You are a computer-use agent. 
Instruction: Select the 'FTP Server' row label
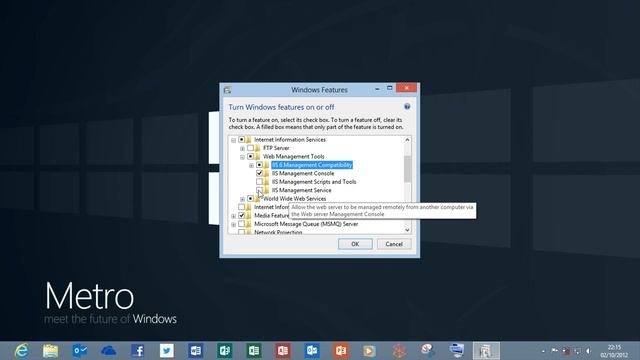276,148
